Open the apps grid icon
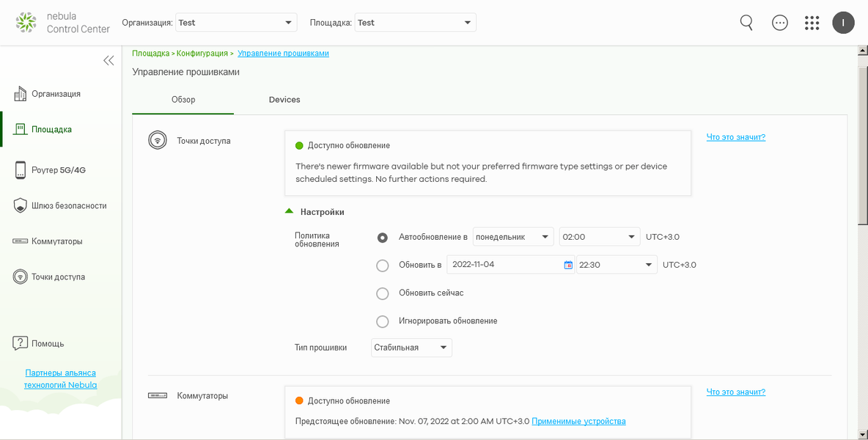The image size is (868, 440). pyautogui.click(x=812, y=23)
